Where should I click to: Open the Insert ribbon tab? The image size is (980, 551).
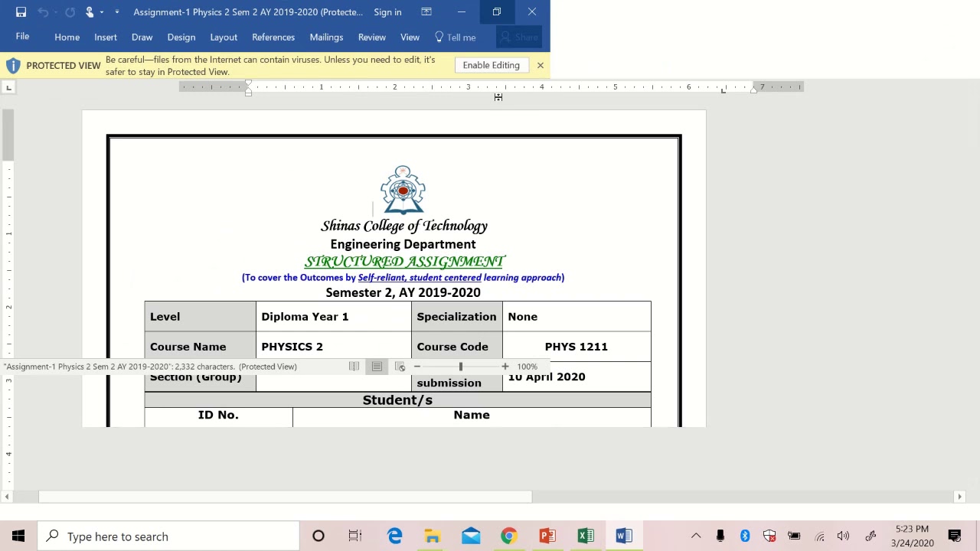[x=106, y=37]
